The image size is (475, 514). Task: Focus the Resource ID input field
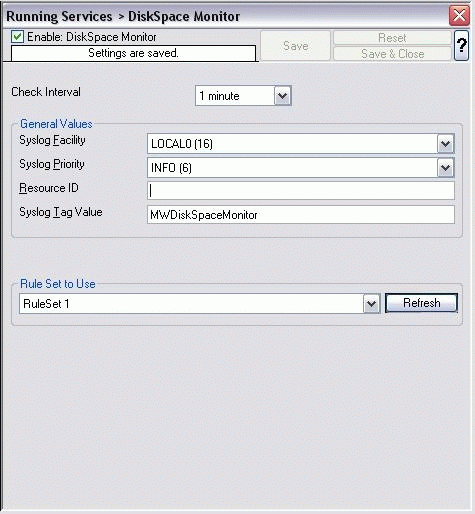point(301,191)
